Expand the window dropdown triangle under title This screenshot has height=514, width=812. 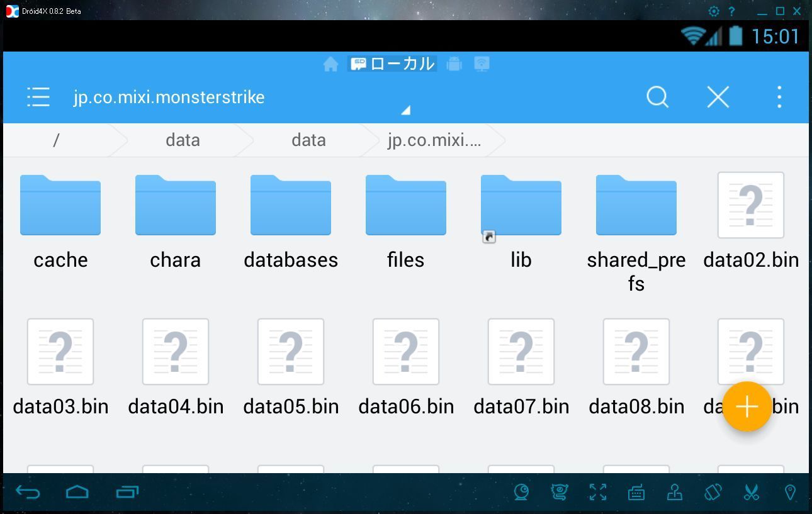click(406, 110)
